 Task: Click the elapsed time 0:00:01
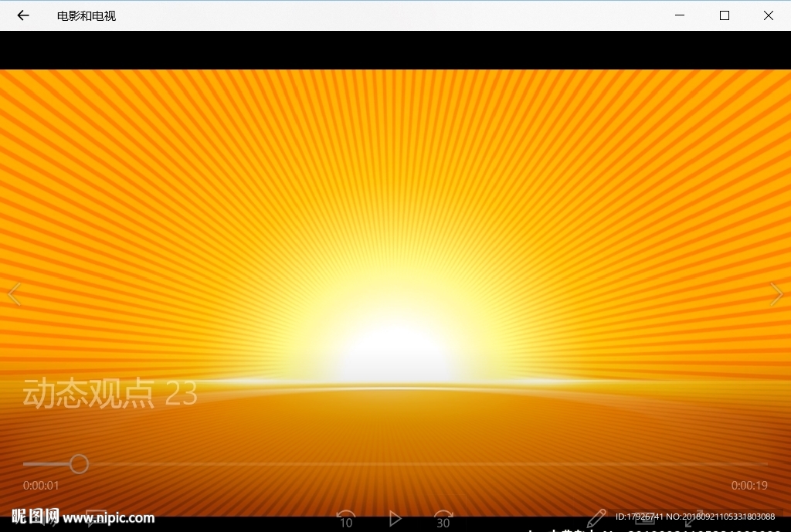(x=41, y=486)
